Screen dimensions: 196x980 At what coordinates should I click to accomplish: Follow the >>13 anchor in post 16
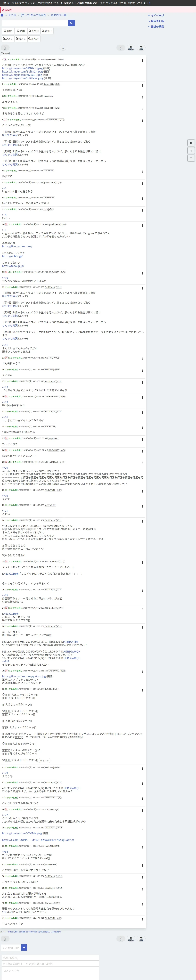[5, 402]
